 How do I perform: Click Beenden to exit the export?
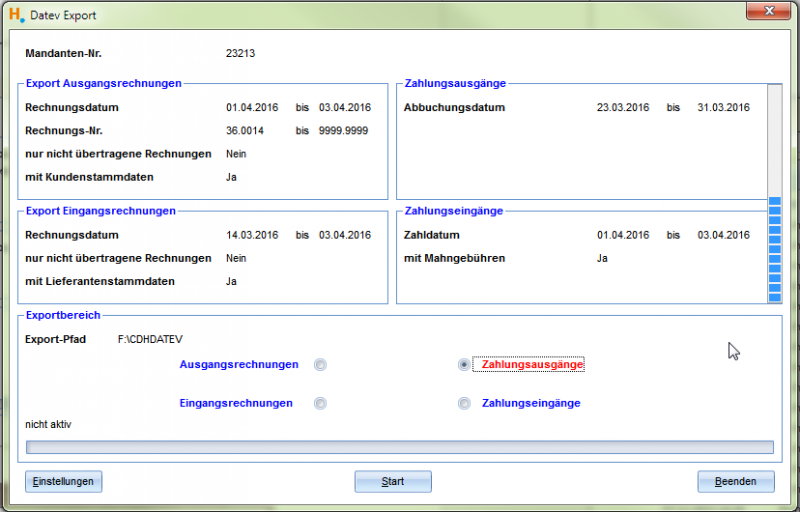(x=736, y=482)
